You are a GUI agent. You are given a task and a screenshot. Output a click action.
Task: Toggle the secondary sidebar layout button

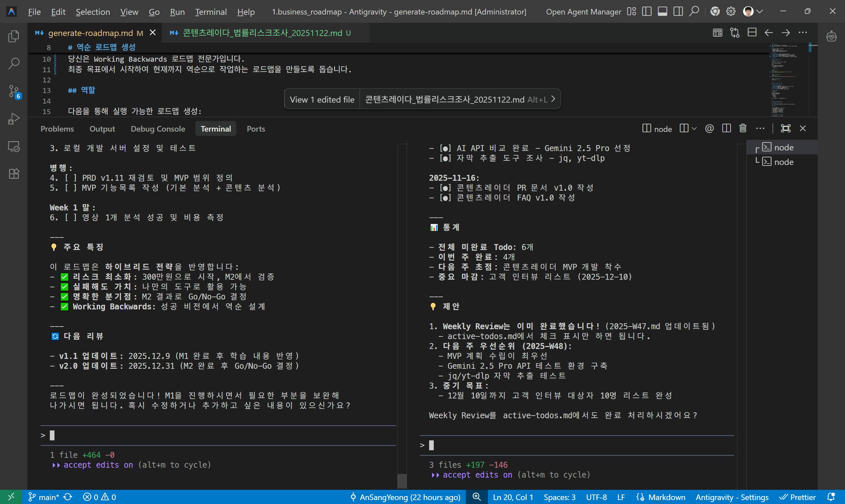(x=678, y=12)
